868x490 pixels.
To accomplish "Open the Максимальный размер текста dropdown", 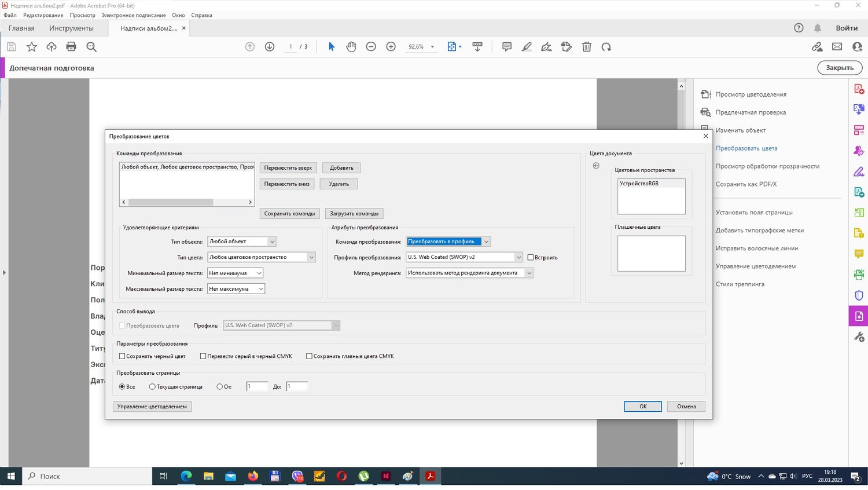I will coord(236,288).
